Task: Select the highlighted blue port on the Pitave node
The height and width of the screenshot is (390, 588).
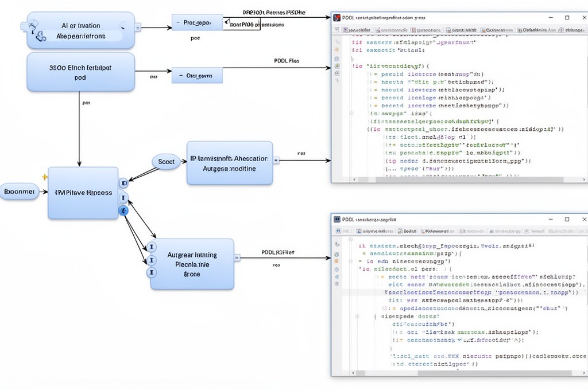Action: tap(123, 210)
